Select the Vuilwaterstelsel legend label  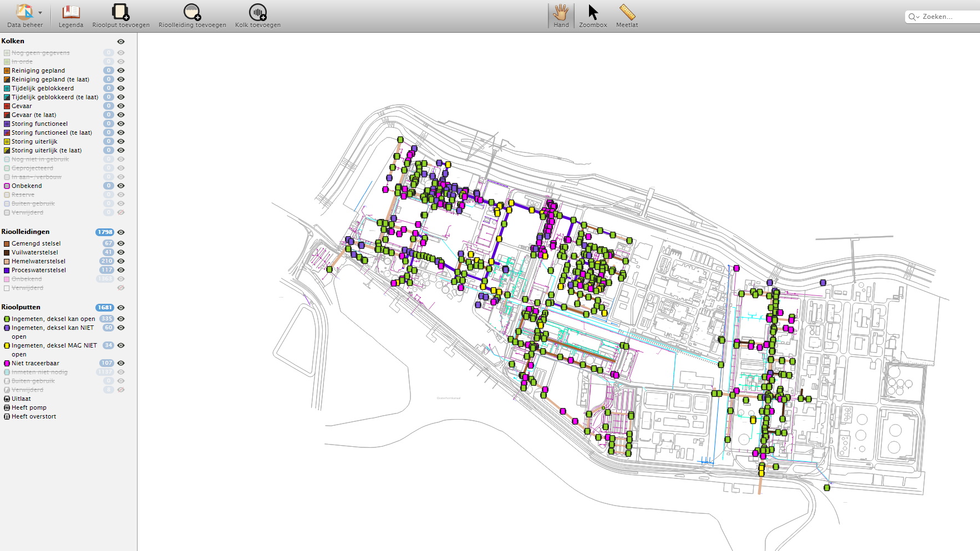(x=34, y=252)
